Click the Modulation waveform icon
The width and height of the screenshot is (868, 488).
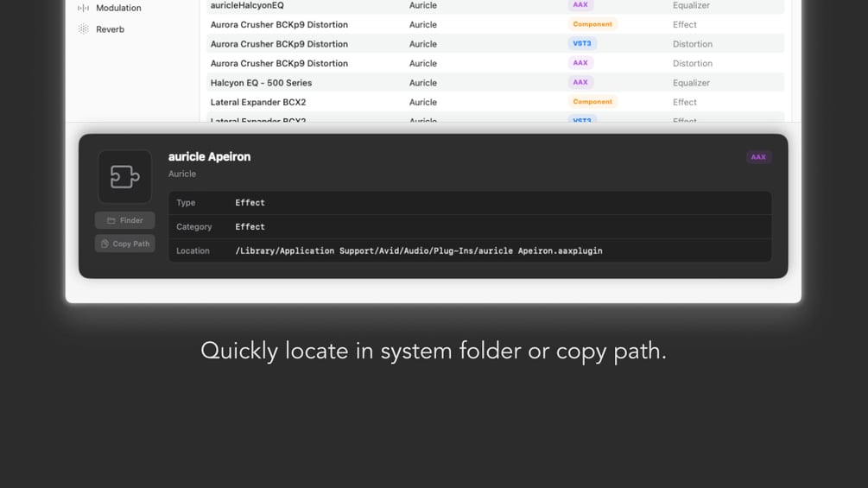(83, 8)
